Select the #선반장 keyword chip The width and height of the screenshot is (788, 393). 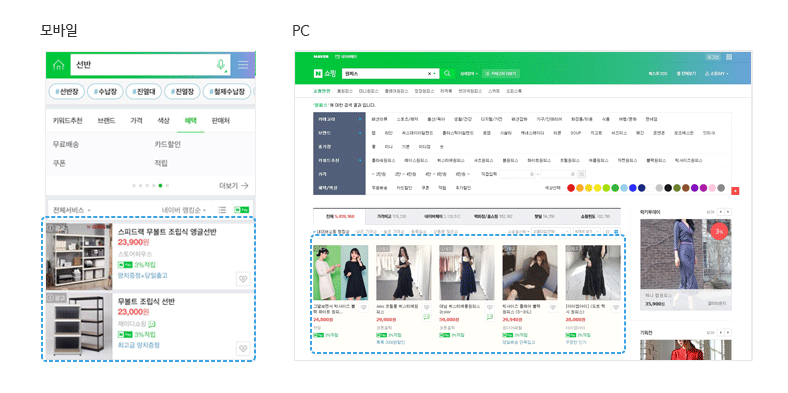tap(66, 91)
